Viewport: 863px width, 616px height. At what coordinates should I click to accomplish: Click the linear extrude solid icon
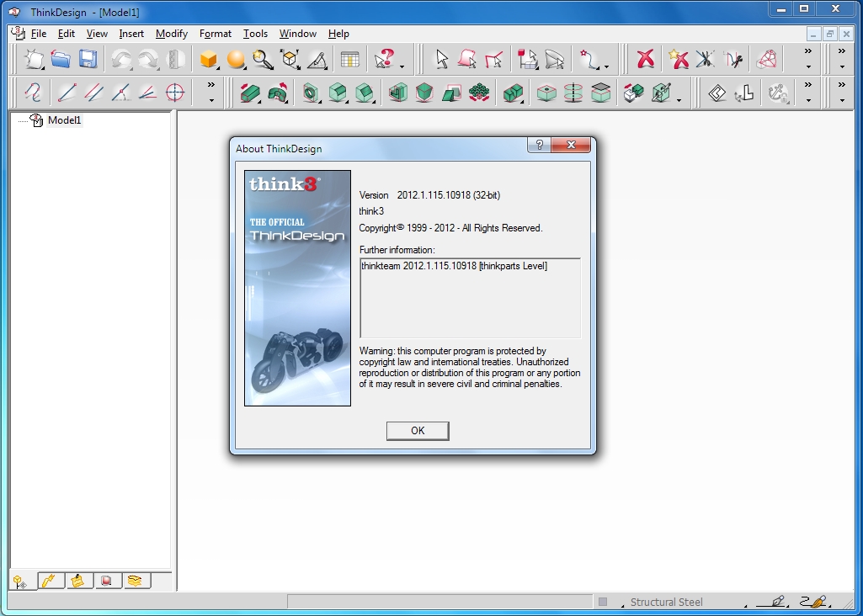click(x=250, y=93)
